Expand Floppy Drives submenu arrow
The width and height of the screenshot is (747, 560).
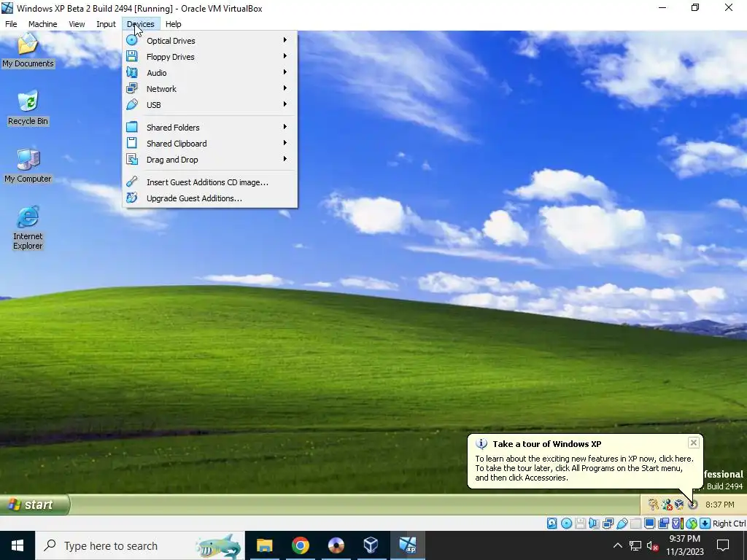pyautogui.click(x=285, y=56)
